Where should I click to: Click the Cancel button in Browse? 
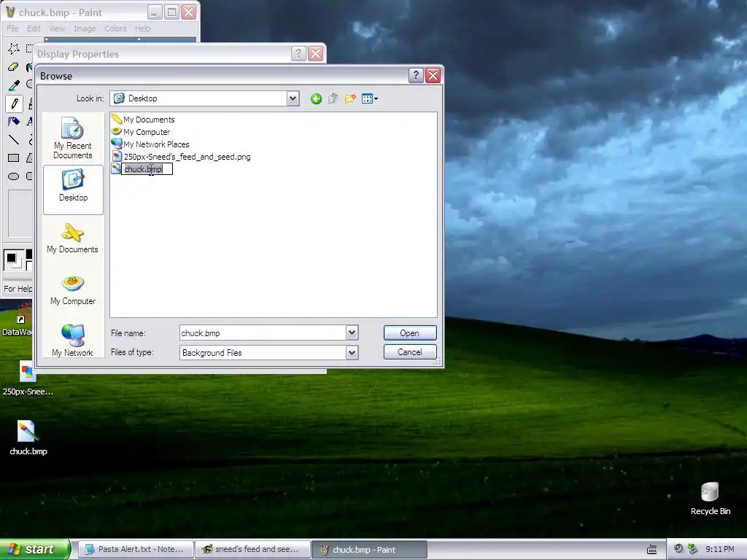pyautogui.click(x=410, y=352)
